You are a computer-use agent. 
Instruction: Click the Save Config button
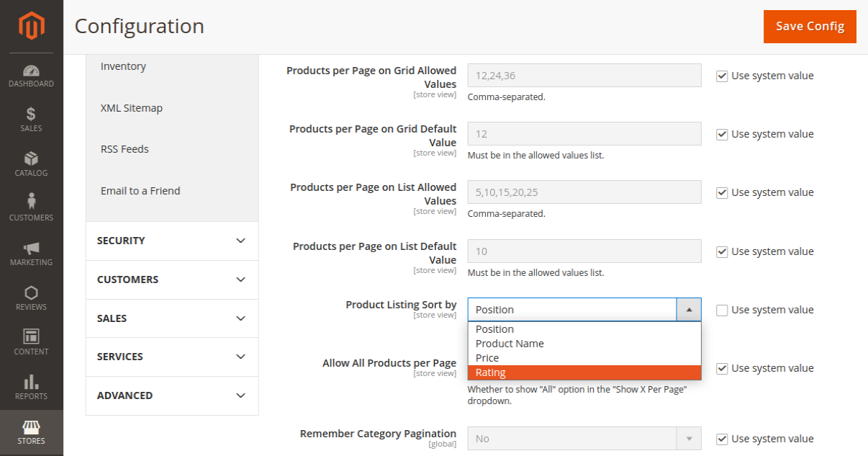(x=810, y=27)
